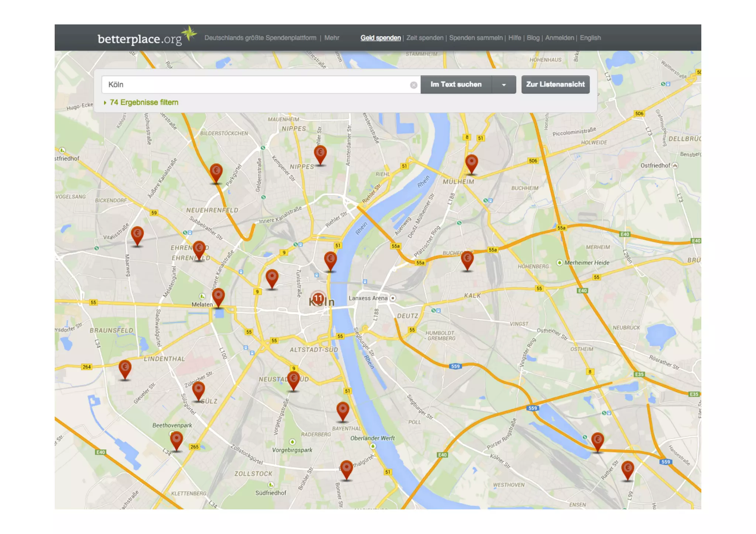The image size is (756, 534).
Task: Switch to Zur Listenansicht
Action: tap(555, 85)
